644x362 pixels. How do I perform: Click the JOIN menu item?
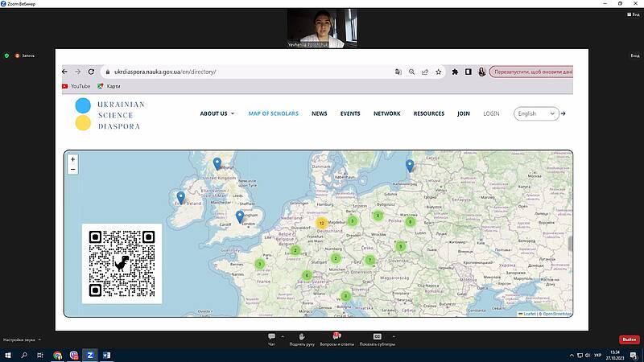click(464, 113)
